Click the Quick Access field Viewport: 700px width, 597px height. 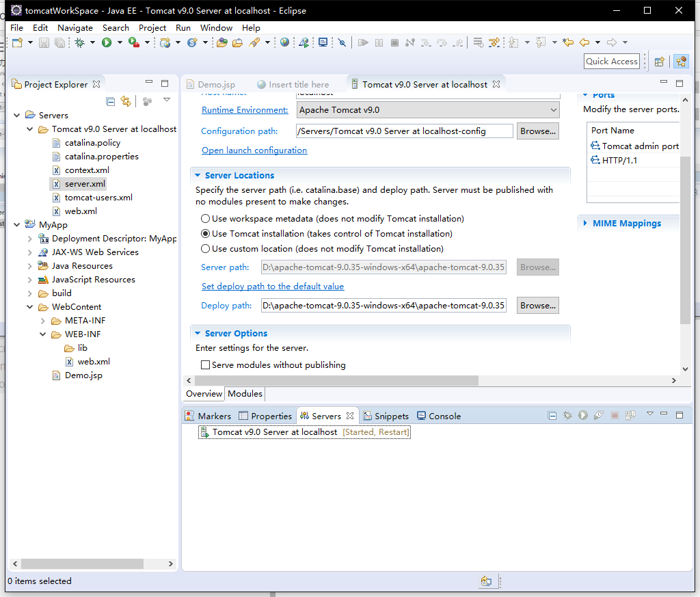[x=612, y=62]
